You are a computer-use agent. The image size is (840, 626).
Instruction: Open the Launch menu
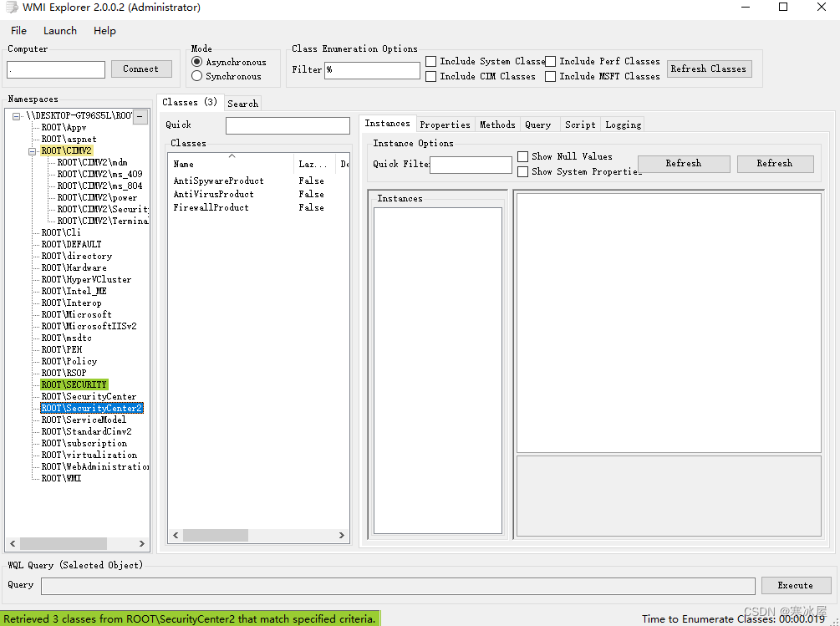(60, 31)
